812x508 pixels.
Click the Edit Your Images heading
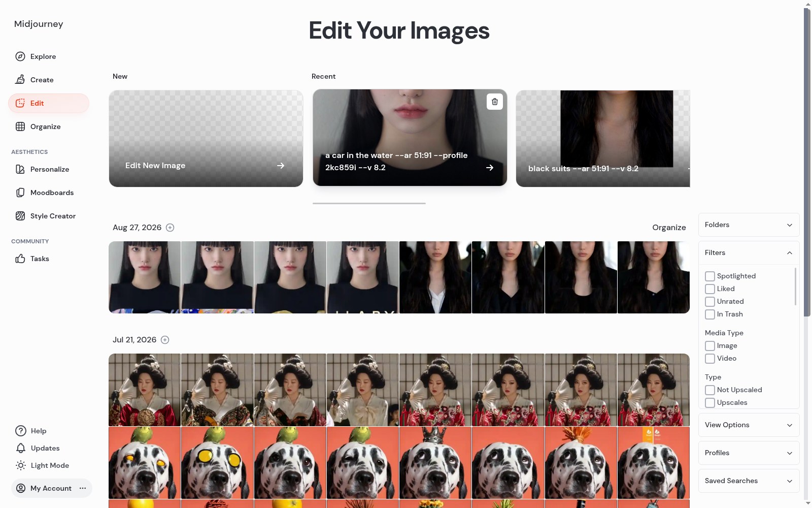[399, 30]
